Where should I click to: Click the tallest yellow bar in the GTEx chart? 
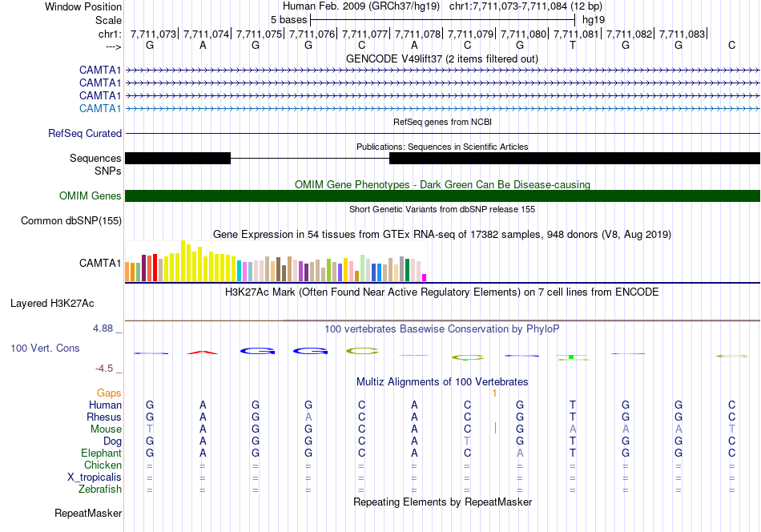pyautogui.click(x=183, y=260)
